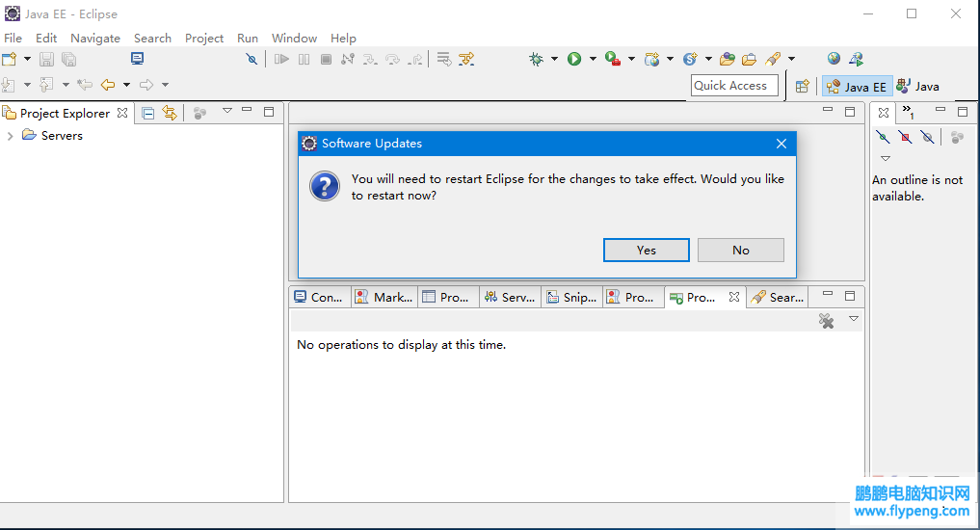Open the New Servlet dropdown arrow
This screenshot has width=980, height=530.
(708, 60)
